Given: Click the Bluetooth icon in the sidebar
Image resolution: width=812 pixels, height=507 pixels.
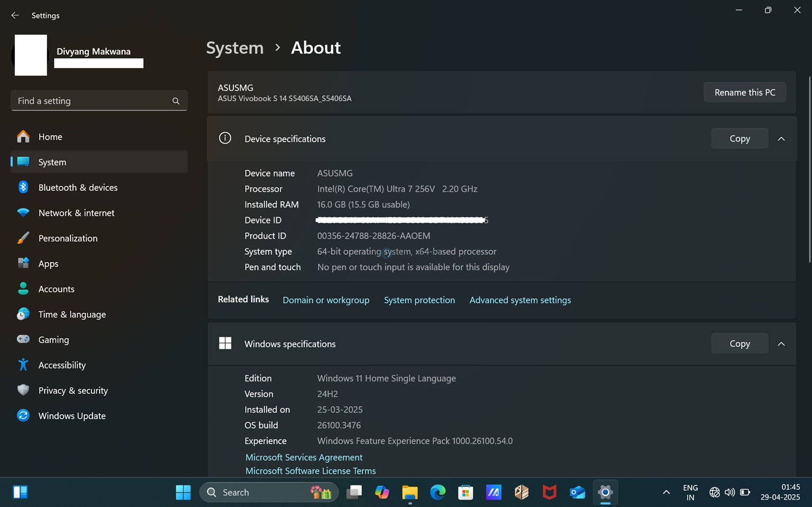Looking at the screenshot, I should 23,187.
